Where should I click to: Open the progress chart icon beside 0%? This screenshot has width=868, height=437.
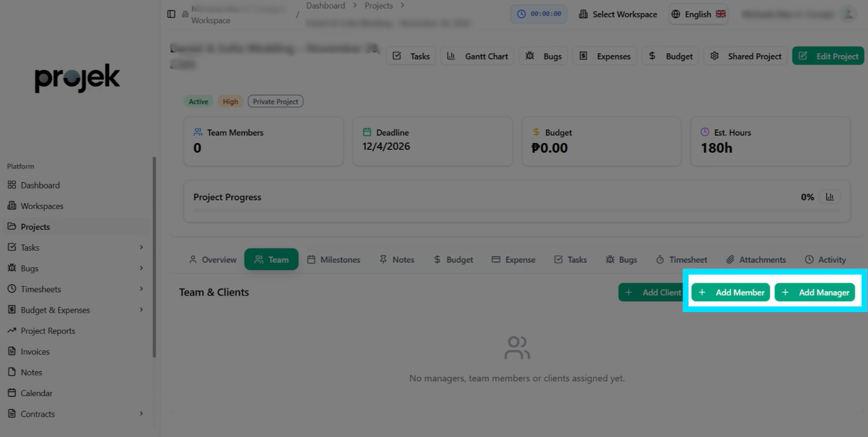click(x=830, y=197)
